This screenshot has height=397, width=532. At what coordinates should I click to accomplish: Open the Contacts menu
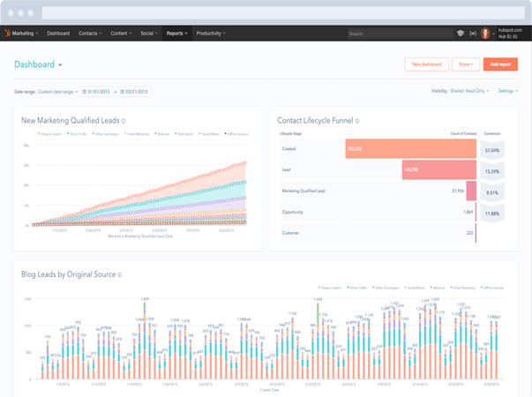click(90, 34)
